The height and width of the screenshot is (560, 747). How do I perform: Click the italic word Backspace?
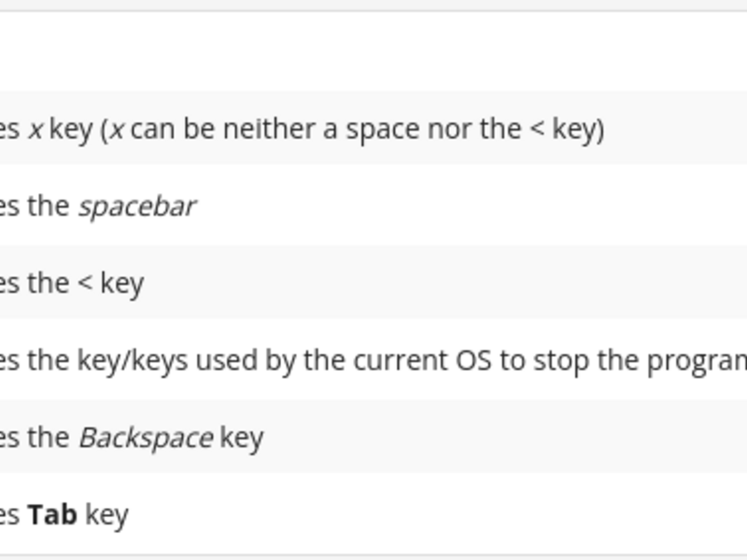147,438
